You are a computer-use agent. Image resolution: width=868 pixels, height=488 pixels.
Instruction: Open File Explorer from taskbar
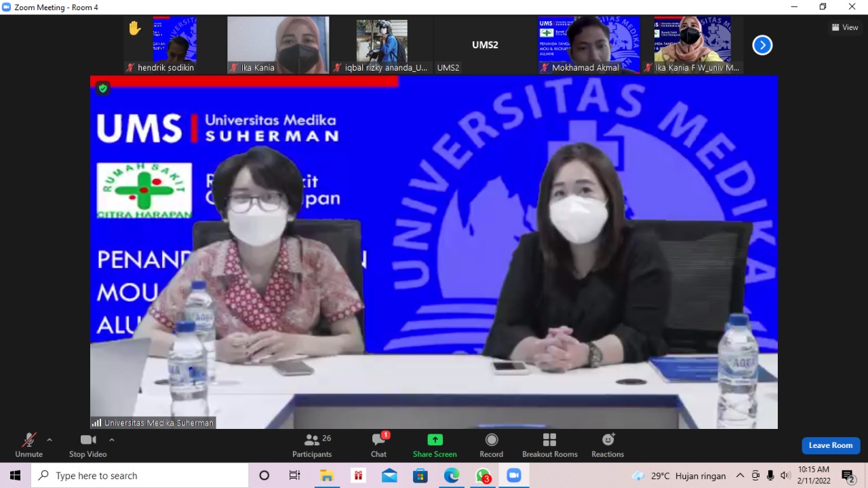coord(327,476)
